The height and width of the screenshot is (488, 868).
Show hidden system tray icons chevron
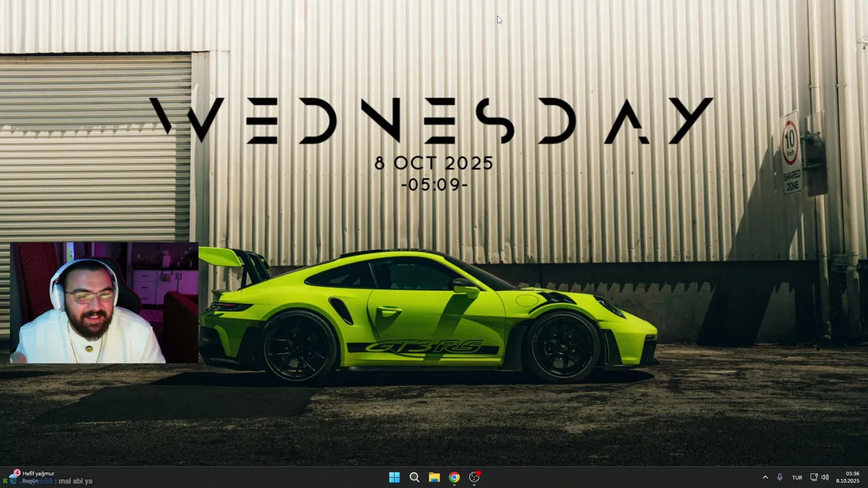pos(765,477)
